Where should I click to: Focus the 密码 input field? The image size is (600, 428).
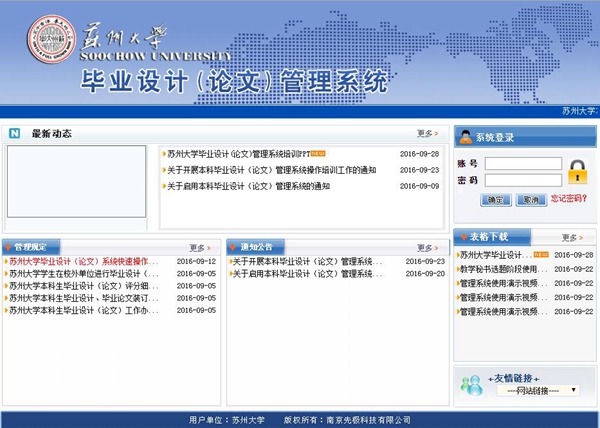[523, 180]
